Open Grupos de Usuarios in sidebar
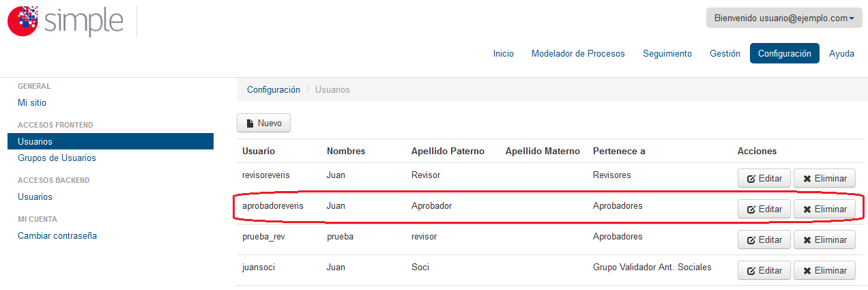Screen dimensions: 868x290 click(57, 158)
